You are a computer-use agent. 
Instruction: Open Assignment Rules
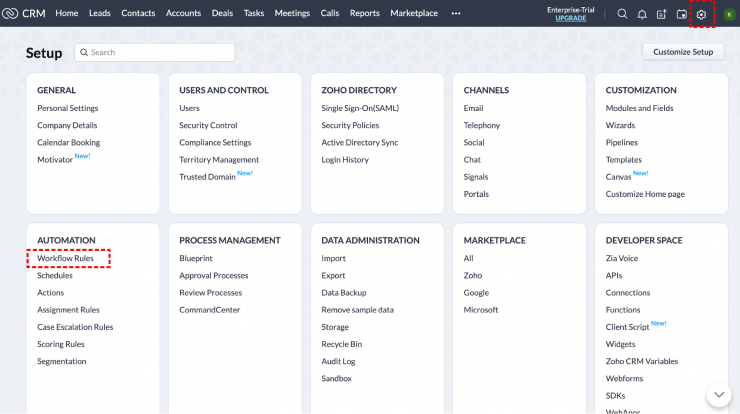click(68, 310)
